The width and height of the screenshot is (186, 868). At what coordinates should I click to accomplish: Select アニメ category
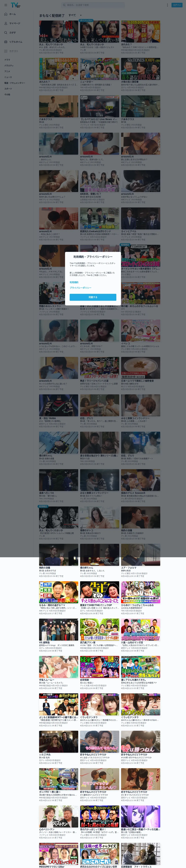[7, 71]
